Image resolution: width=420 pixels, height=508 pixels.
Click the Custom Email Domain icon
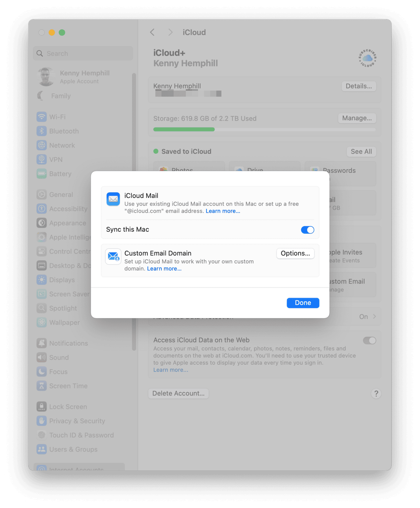(113, 257)
